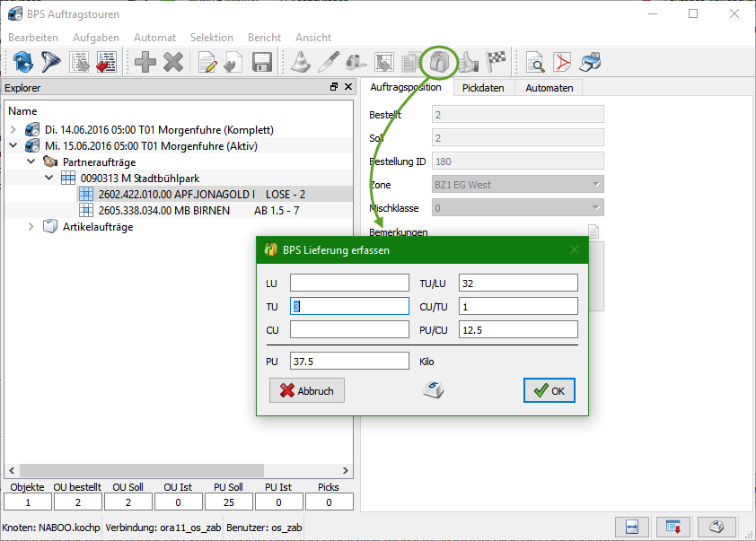
Task: Expand the Di. 14.06.2016 tour node
Action: (x=14, y=130)
